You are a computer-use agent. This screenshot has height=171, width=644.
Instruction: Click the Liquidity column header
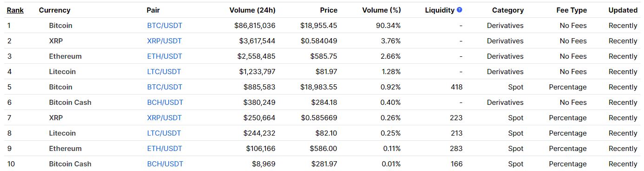[x=440, y=10]
